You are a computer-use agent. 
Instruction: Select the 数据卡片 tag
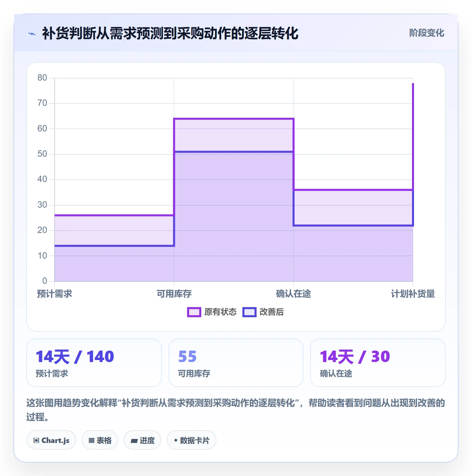coord(191,440)
